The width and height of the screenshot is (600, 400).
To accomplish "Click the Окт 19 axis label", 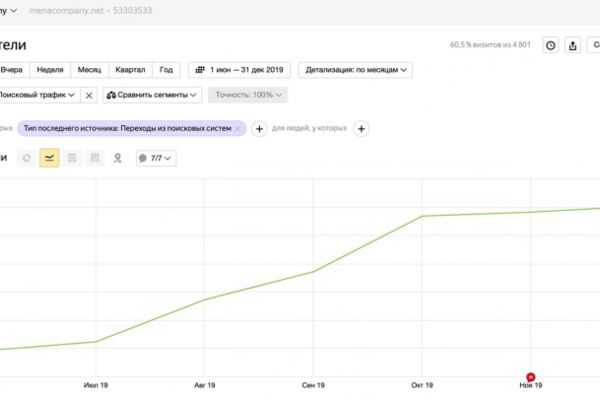I will (422, 385).
